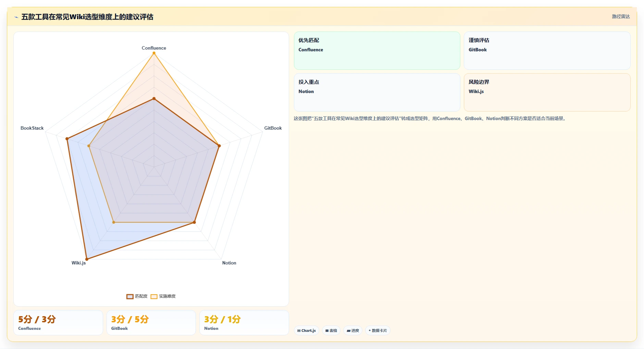
Task: Click the 3分 / 1分 Notion stat card
Action: (244, 323)
